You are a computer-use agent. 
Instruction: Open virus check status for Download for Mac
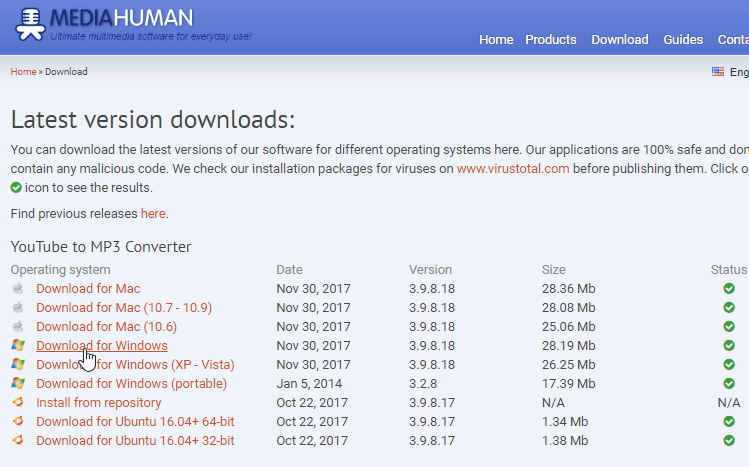coord(728,288)
